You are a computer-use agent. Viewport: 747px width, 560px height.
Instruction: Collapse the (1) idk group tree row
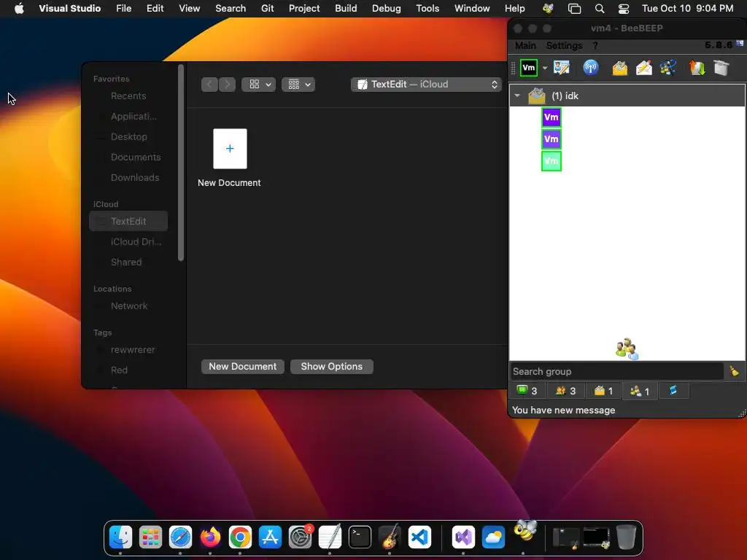pyautogui.click(x=517, y=96)
